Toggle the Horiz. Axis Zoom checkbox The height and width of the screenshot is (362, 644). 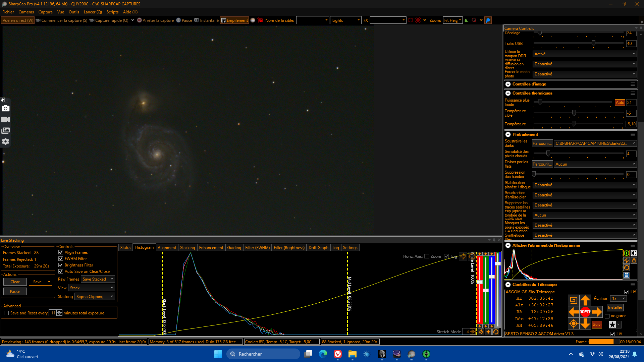pos(427,256)
